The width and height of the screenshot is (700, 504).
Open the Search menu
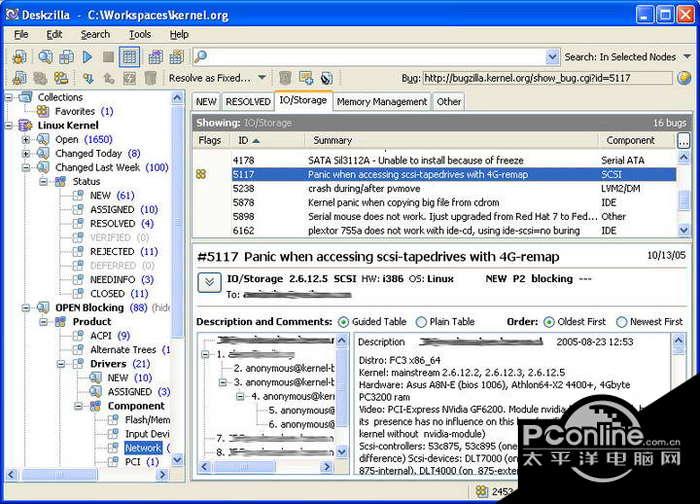[x=95, y=34]
